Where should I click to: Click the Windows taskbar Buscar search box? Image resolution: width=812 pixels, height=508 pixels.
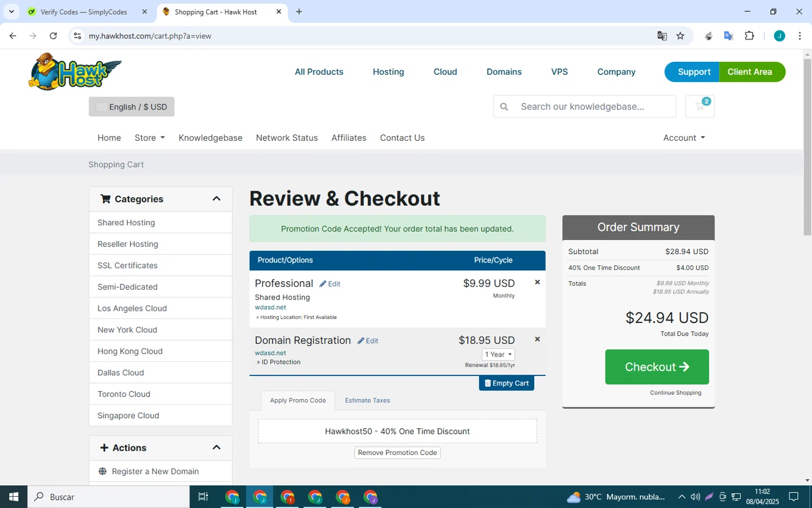click(108, 497)
